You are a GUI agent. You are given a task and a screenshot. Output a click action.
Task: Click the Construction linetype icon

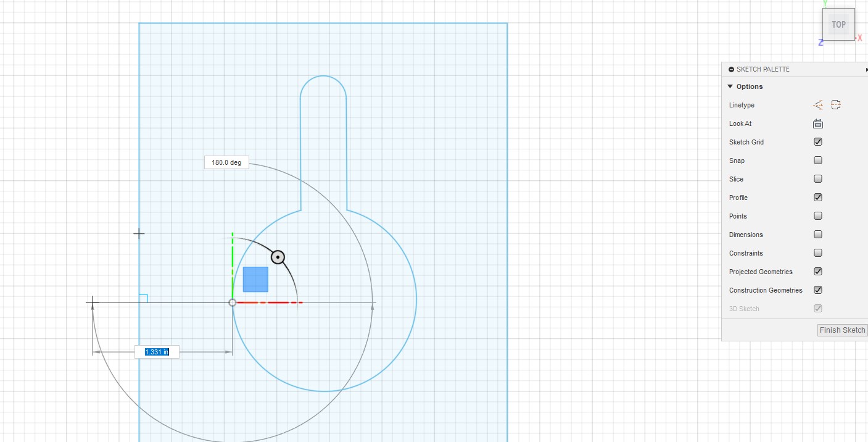[x=818, y=105]
